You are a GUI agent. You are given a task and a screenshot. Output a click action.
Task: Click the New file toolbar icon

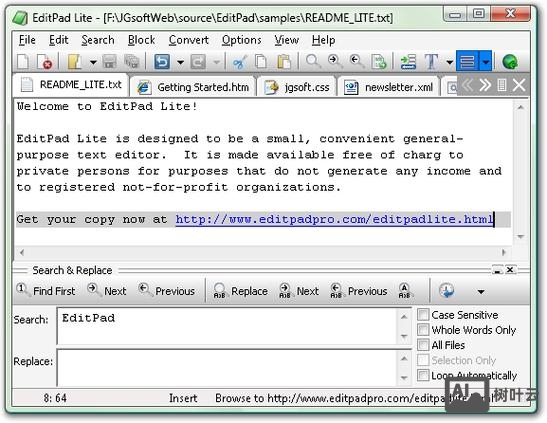tap(23, 62)
